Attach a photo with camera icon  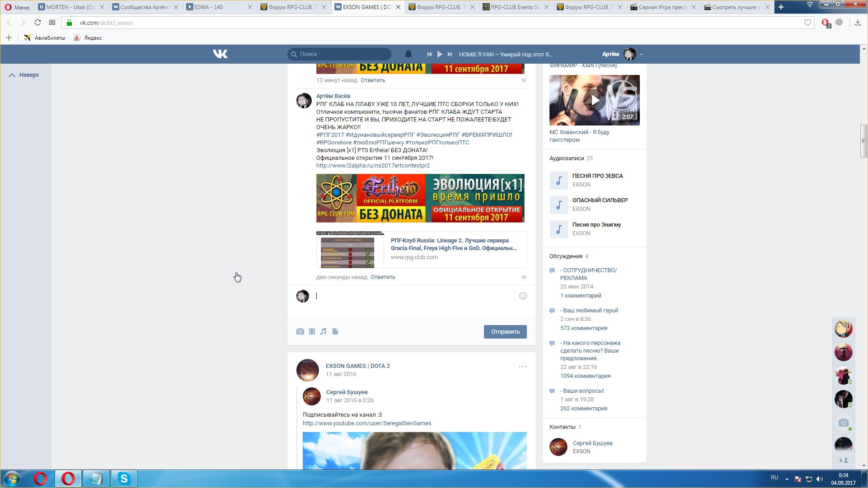(x=300, y=331)
